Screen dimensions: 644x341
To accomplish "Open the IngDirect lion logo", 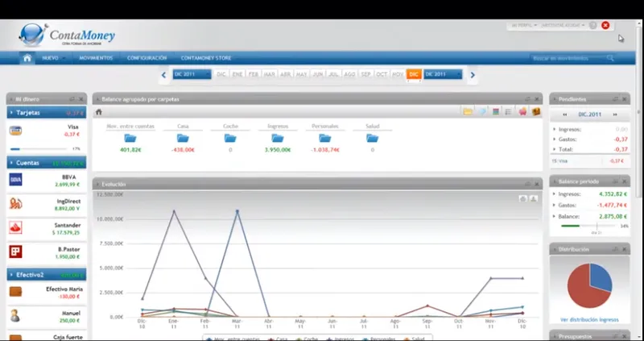I will point(15,204).
